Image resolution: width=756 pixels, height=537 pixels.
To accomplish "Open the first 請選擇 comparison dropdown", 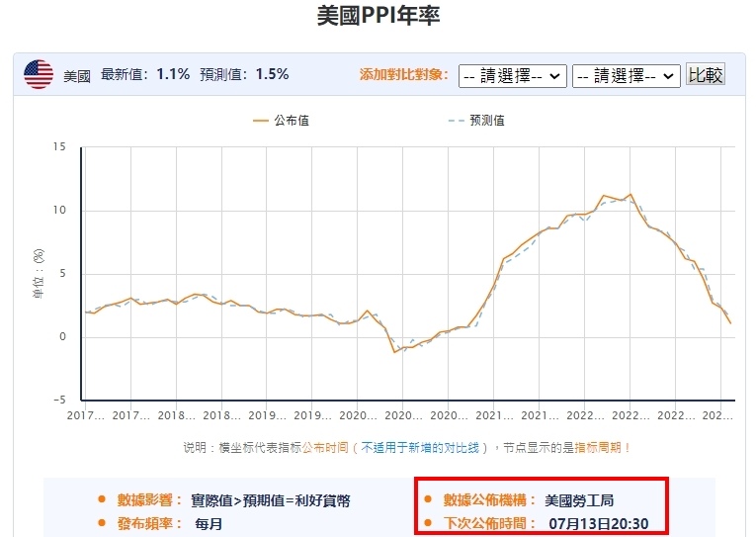I will point(513,76).
